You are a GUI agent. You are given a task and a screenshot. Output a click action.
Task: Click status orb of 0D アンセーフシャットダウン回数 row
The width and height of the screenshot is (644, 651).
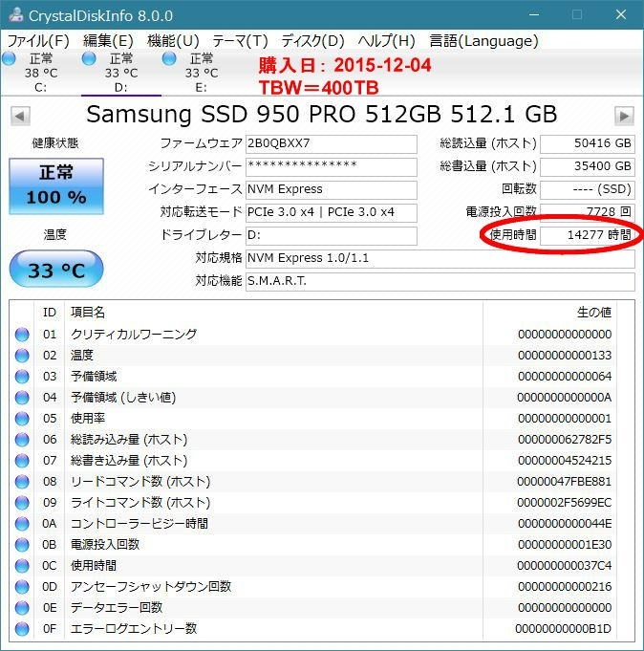coord(22,587)
